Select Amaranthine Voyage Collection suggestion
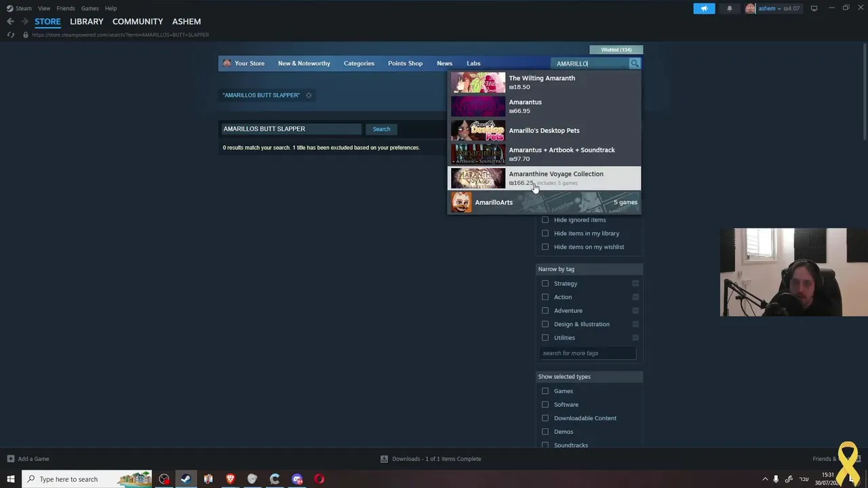The width and height of the screenshot is (868, 488). pyautogui.click(x=544, y=178)
